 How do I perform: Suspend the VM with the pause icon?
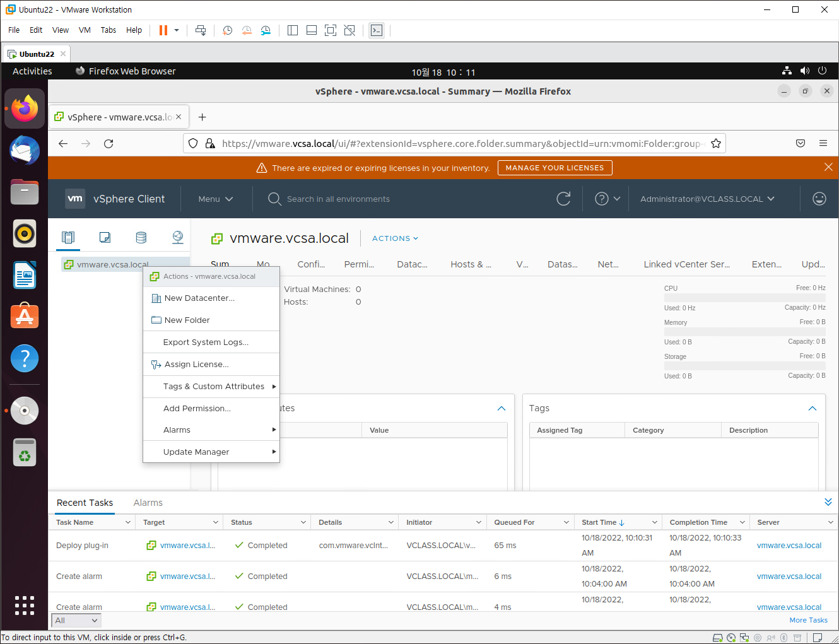tap(163, 30)
